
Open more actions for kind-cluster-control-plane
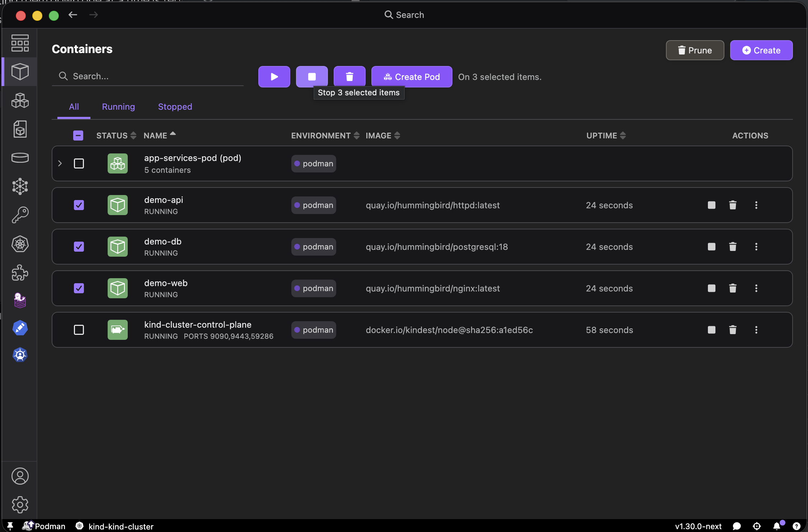tap(756, 330)
